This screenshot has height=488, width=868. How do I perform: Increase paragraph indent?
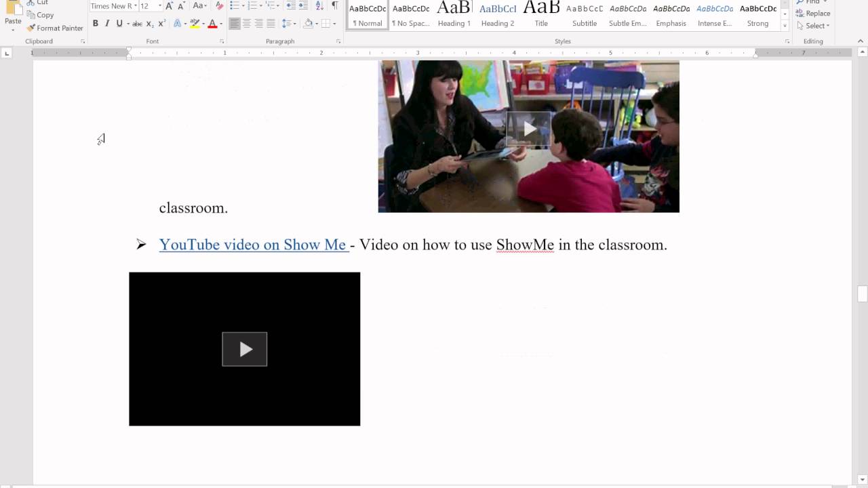click(303, 6)
